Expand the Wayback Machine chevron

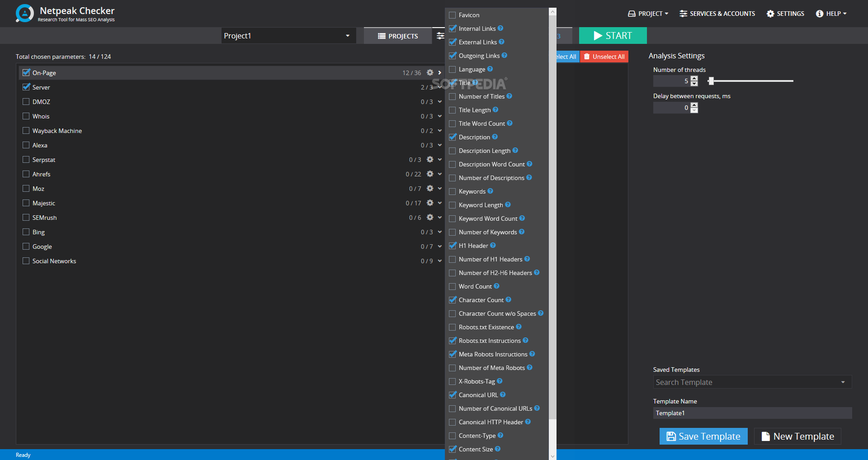439,130
